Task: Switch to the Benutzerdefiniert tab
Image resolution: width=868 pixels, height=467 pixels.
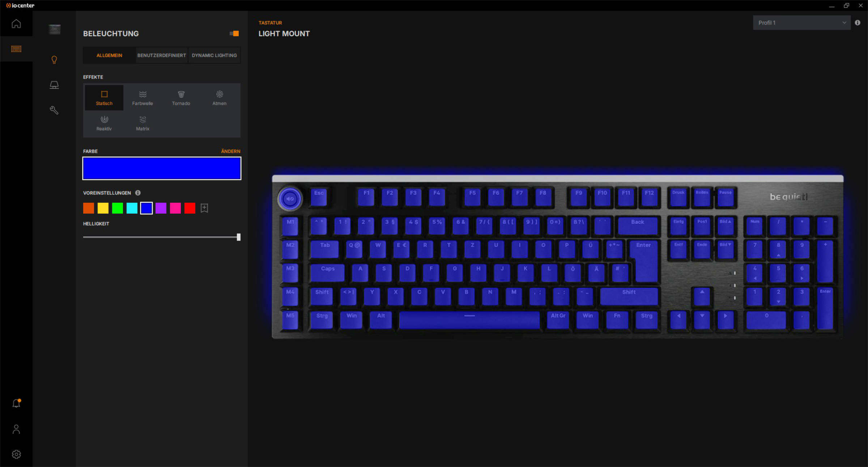Action: [161, 55]
